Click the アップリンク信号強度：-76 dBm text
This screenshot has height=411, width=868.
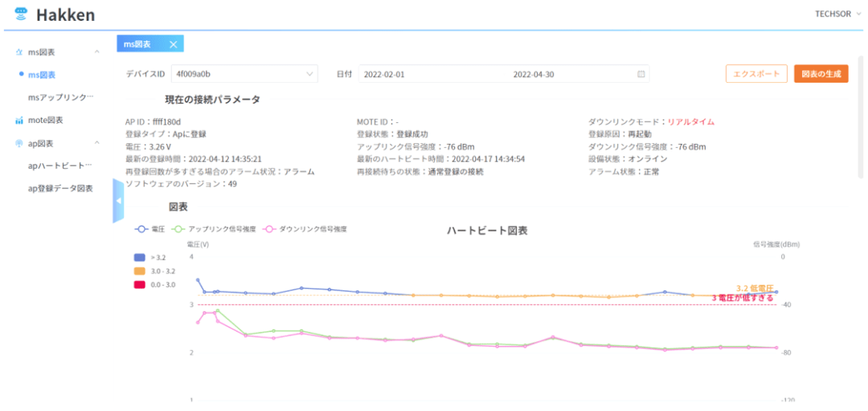tap(416, 146)
